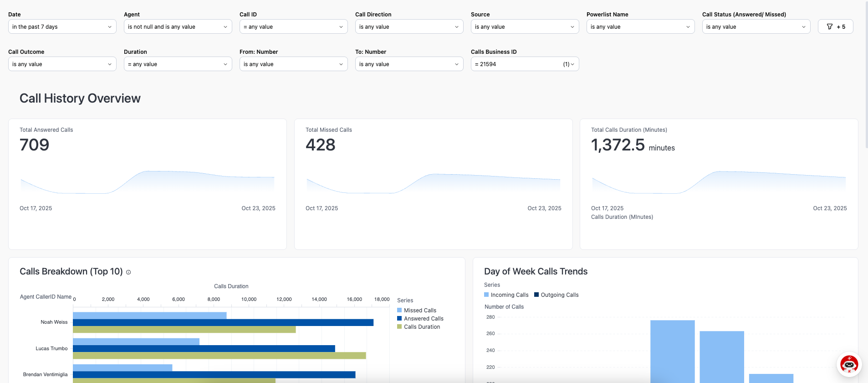Click info icon beside Calls Breakdown title
868x383 pixels.
click(128, 272)
